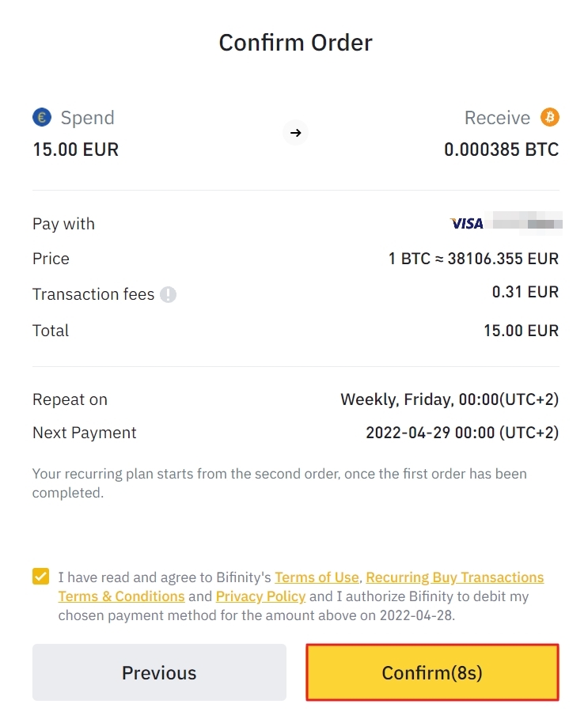Viewport: 588px width, 719px height.
Task: Click the Bitcoin icon beside Receive
Action: (x=550, y=118)
